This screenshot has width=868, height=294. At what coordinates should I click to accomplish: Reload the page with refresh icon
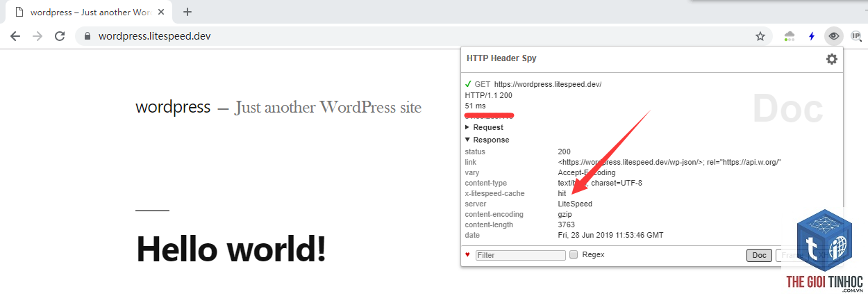pos(60,36)
